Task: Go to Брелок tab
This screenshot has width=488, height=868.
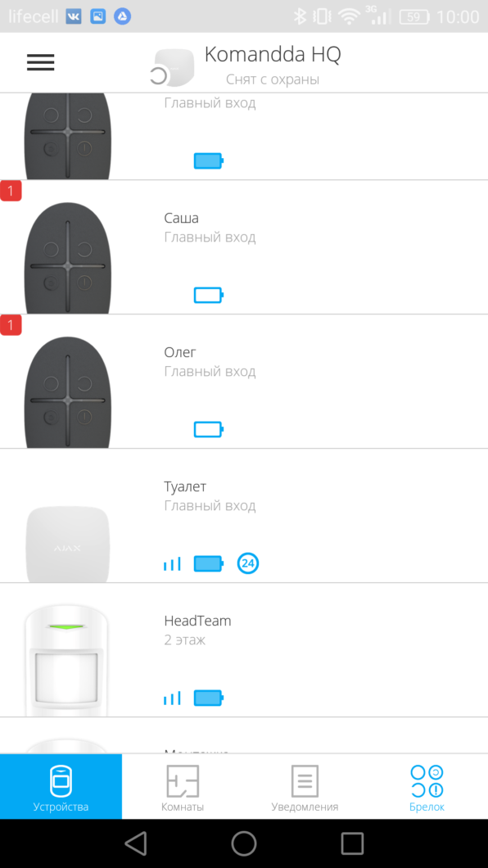Action: [427, 786]
